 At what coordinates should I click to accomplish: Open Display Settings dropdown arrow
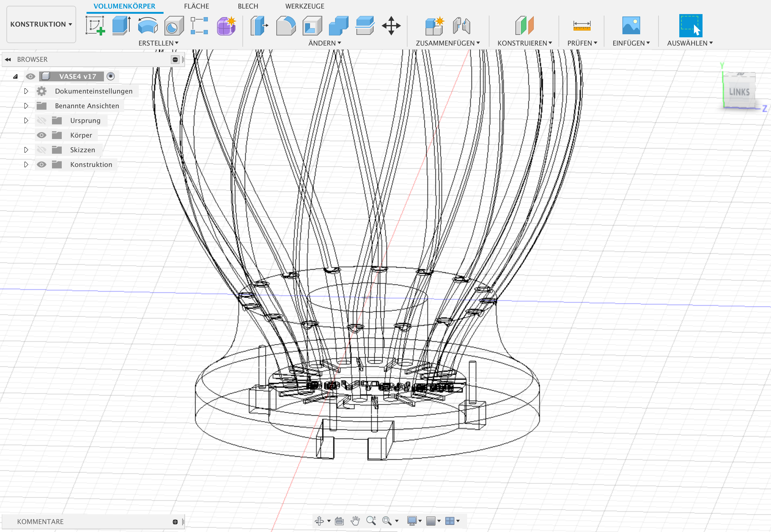tap(420, 521)
